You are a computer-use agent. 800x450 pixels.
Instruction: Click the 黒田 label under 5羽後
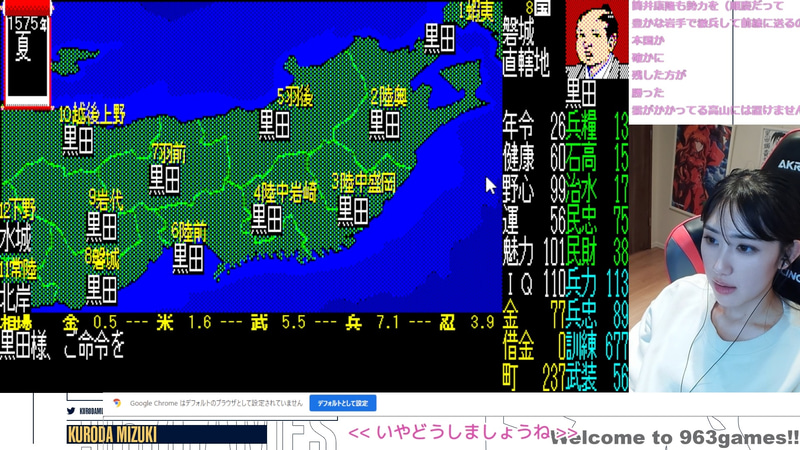(x=274, y=125)
